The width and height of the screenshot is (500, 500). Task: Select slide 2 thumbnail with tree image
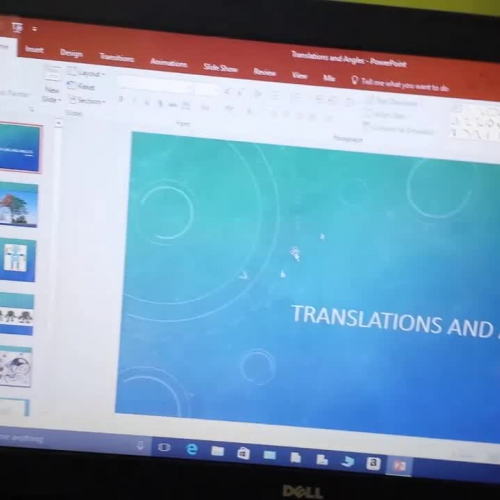pyautogui.click(x=19, y=205)
